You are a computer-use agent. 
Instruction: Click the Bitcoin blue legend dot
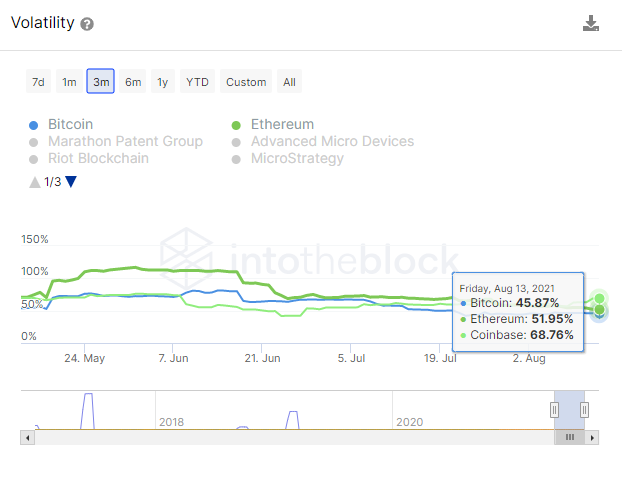coord(34,125)
